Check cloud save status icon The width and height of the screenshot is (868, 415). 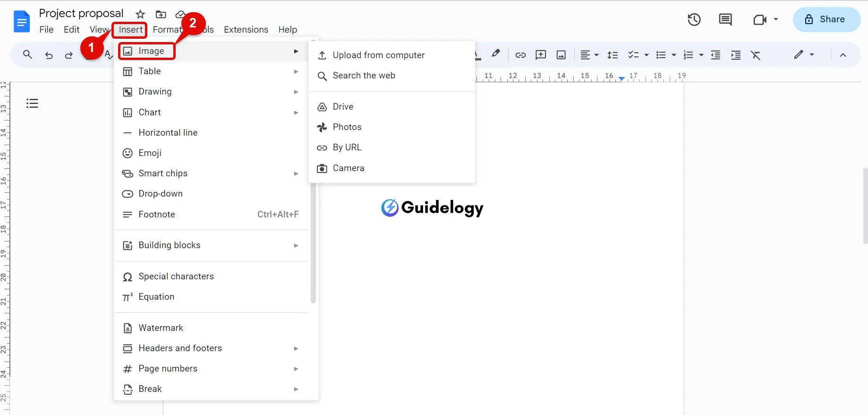tap(180, 14)
